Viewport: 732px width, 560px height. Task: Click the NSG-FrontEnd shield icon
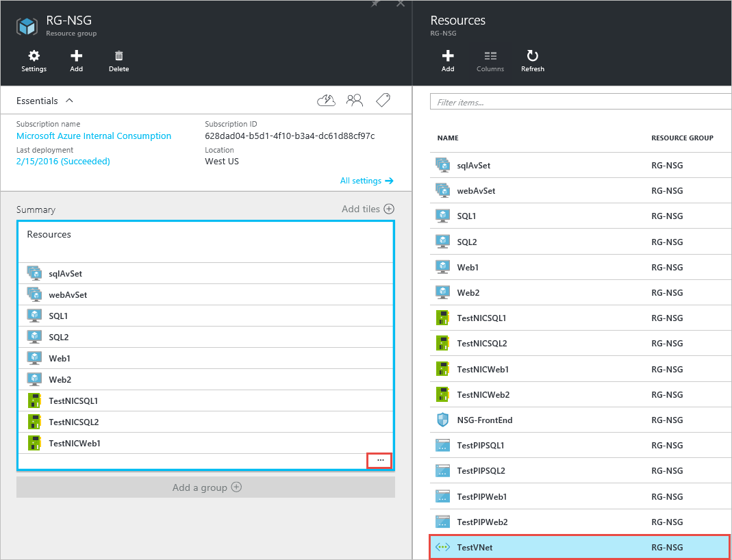(x=442, y=420)
